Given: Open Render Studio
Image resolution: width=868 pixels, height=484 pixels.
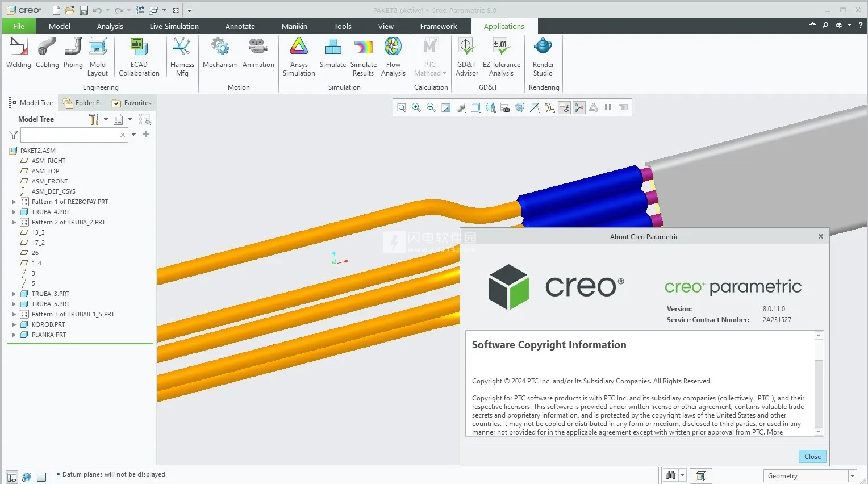Looking at the screenshot, I should tap(543, 57).
